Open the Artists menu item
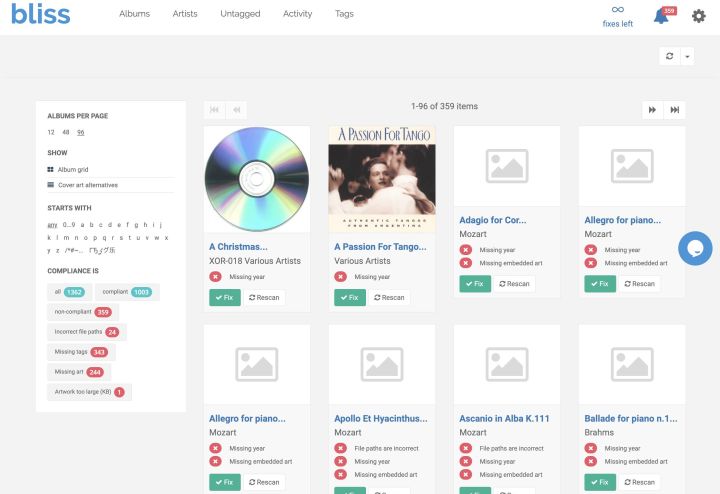 coord(184,14)
